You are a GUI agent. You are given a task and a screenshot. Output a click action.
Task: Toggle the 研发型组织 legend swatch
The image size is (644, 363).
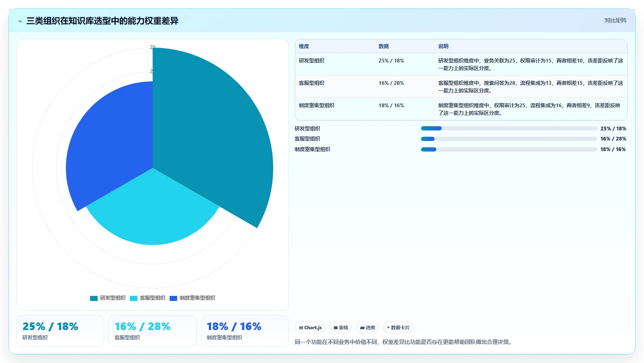94,298
